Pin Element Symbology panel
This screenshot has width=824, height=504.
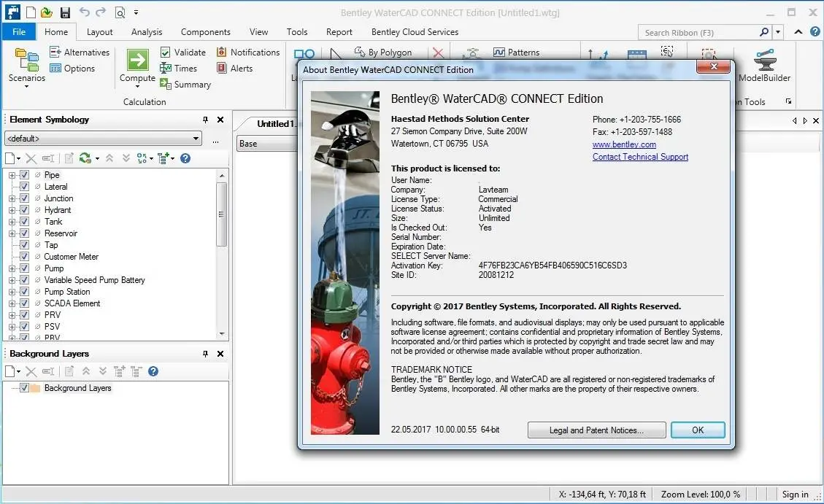pyautogui.click(x=206, y=120)
